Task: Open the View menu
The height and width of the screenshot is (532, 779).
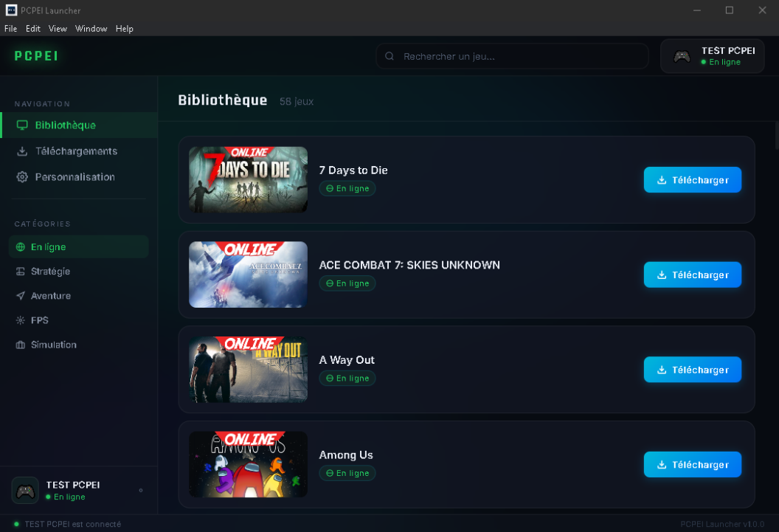Action: pos(58,29)
